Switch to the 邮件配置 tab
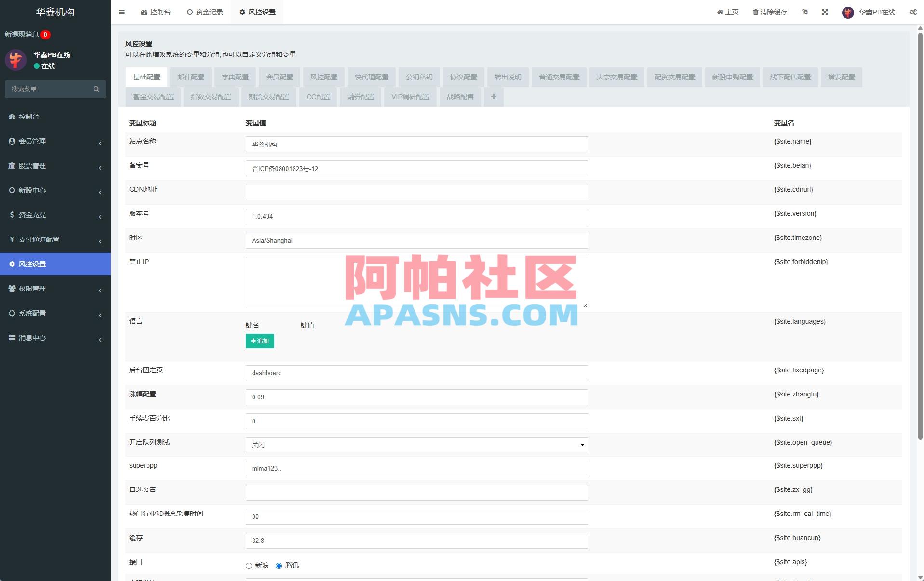Image resolution: width=924 pixels, height=581 pixels. pyautogui.click(x=190, y=77)
